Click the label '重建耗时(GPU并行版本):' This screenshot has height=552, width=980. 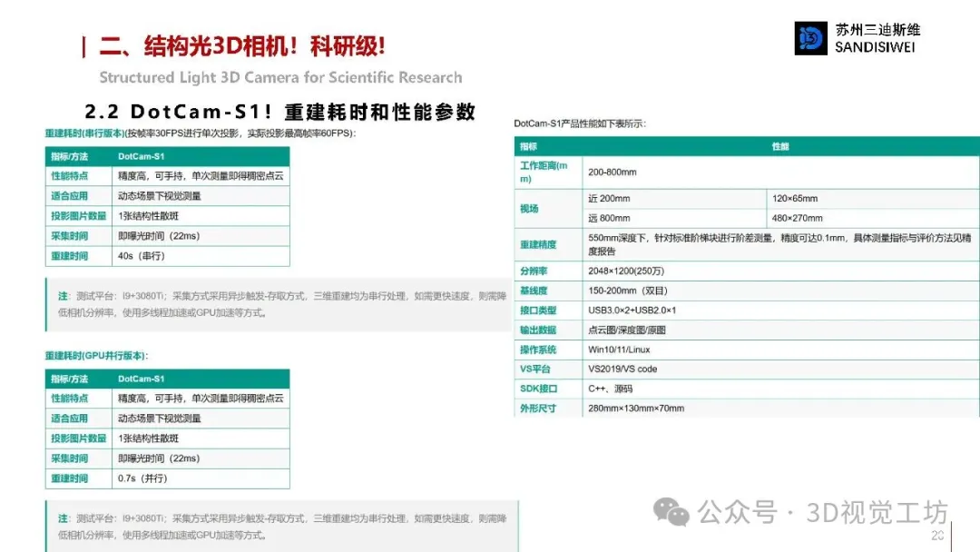(x=96, y=356)
